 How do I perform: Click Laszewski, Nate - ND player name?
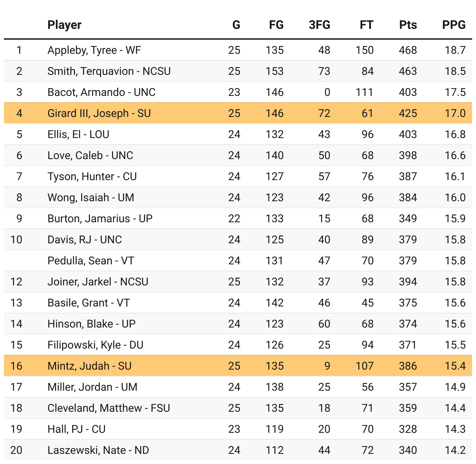[x=98, y=450]
